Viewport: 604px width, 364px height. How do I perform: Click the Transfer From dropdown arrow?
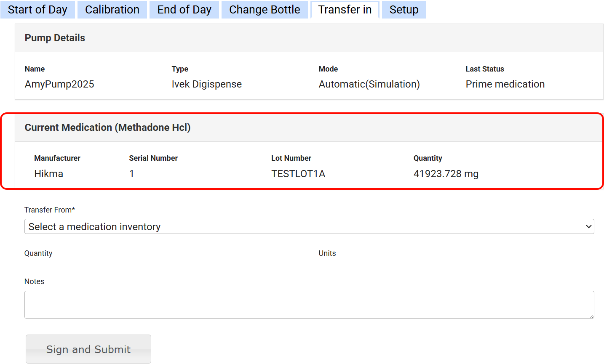588,226
